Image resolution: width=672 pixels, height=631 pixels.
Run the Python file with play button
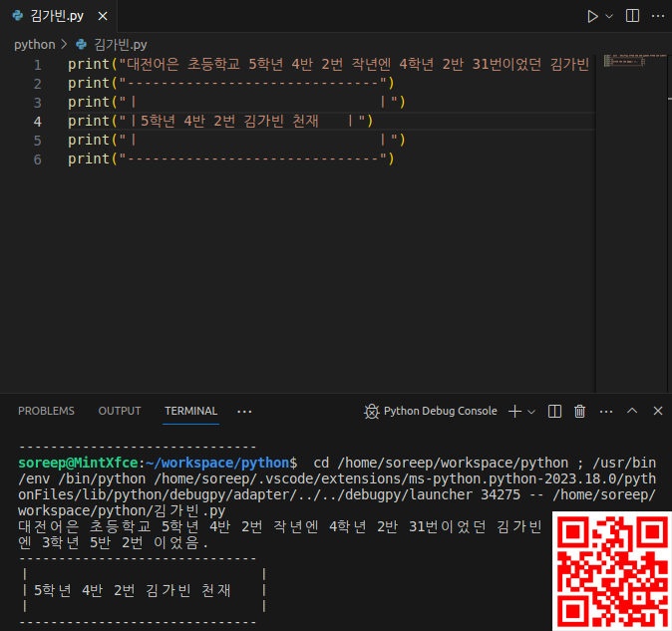point(593,16)
